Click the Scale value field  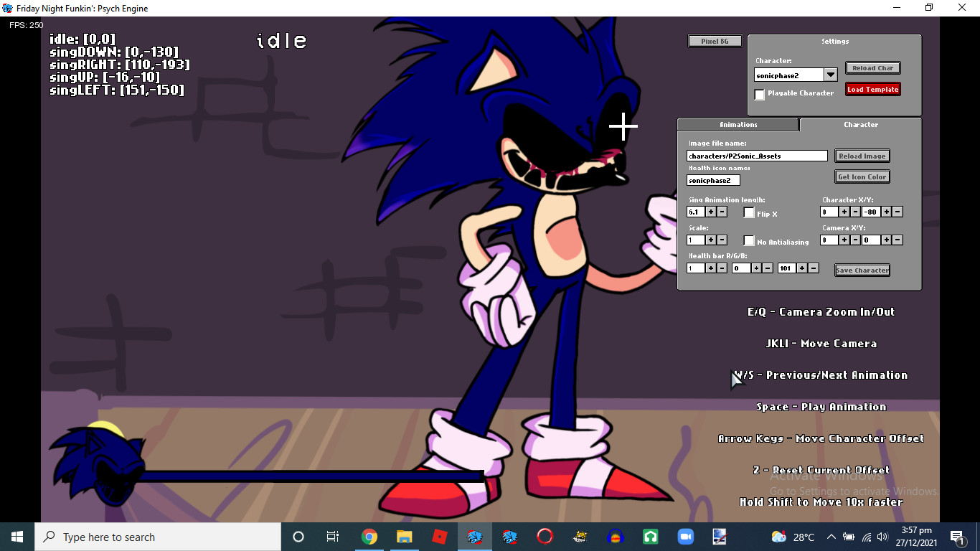(x=696, y=240)
